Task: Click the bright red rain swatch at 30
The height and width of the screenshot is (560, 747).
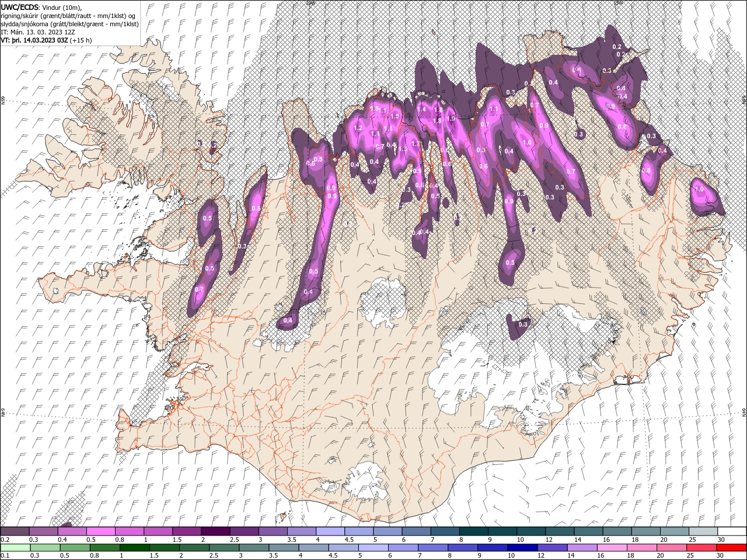Action: coord(731,547)
